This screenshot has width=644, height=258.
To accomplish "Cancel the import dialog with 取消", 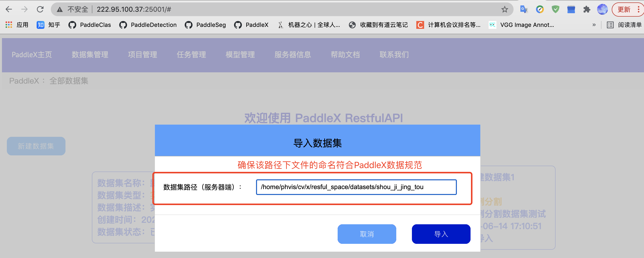I will tap(366, 234).
